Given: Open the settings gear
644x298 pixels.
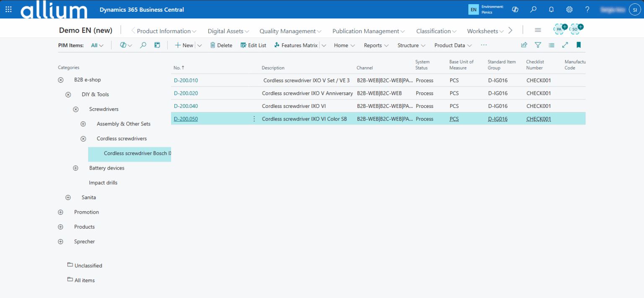Looking at the screenshot, I should pyautogui.click(x=569, y=9).
